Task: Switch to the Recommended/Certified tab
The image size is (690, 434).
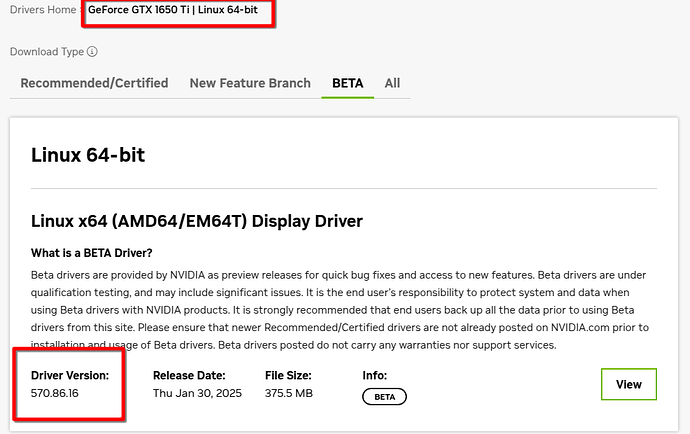Action: click(94, 83)
